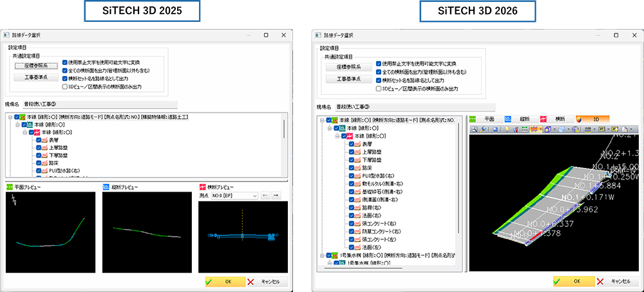644x292 pixels.
Task: Click the document export icon in 3D toolbar
Action: [x=625, y=129]
